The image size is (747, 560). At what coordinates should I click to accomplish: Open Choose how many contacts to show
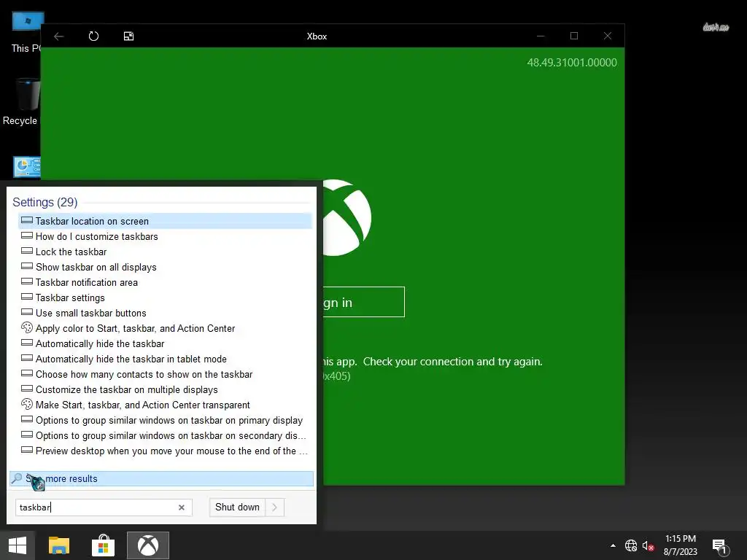[165, 374]
